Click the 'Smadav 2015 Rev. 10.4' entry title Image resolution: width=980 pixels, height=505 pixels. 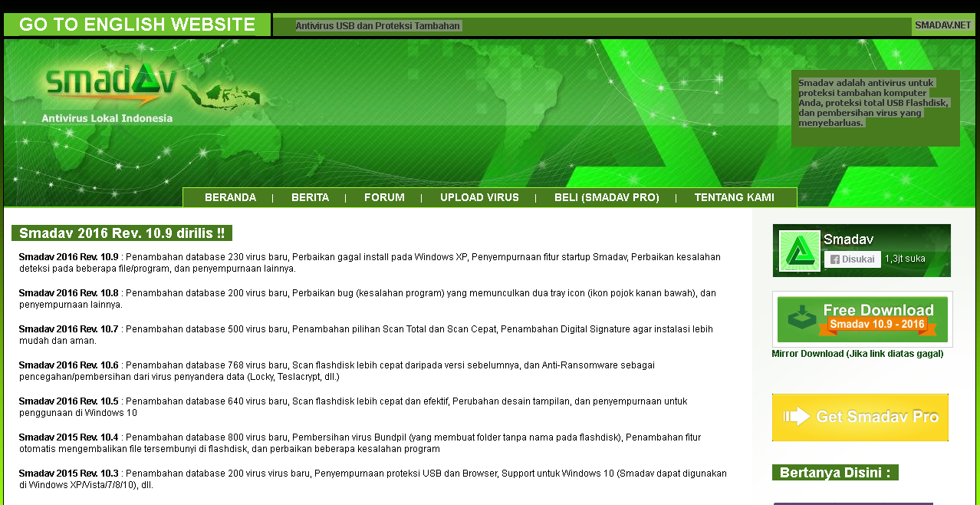pos(69,437)
